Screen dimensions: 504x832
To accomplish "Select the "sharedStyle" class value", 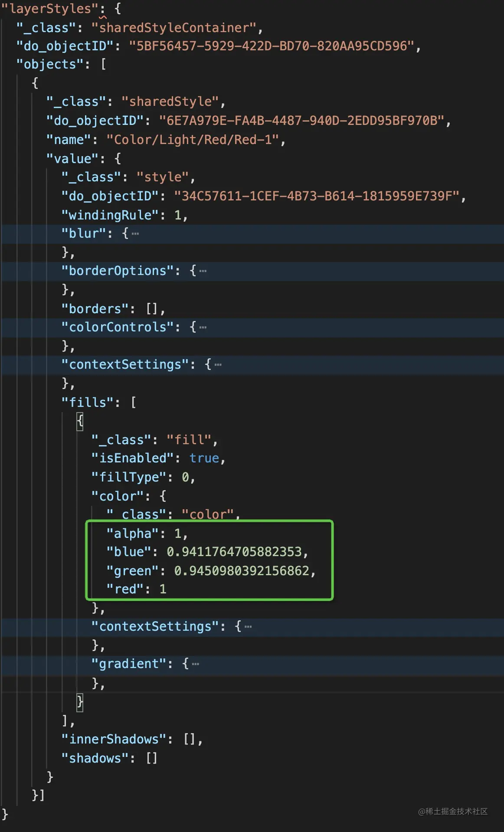I will pyautogui.click(x=170, y=102).
